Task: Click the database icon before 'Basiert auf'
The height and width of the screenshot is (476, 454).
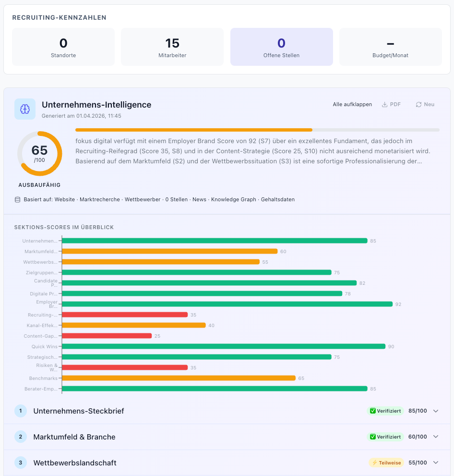Action: [18, 199]
